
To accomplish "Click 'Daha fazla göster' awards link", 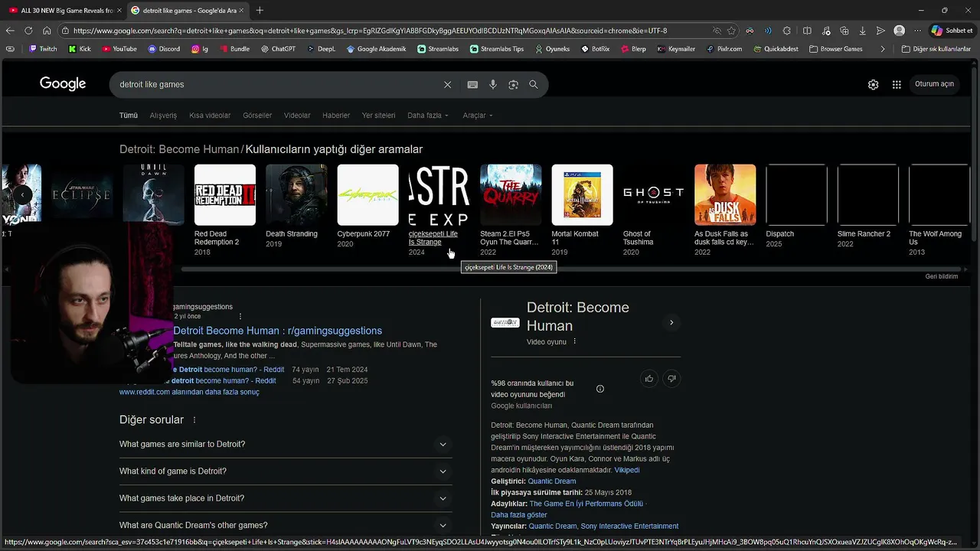I will (519, 515).
